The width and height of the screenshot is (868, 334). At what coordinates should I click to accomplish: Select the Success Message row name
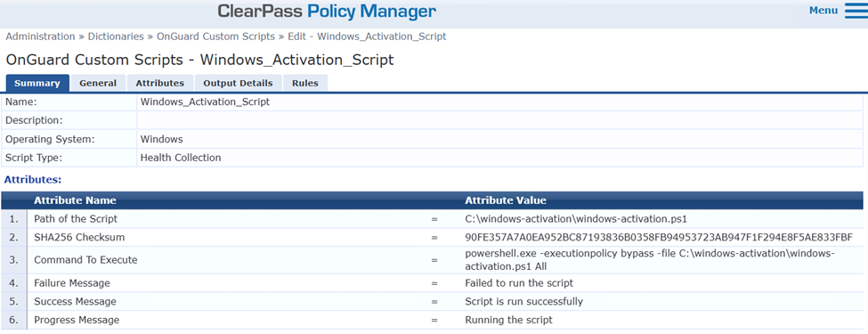point(76,302)
